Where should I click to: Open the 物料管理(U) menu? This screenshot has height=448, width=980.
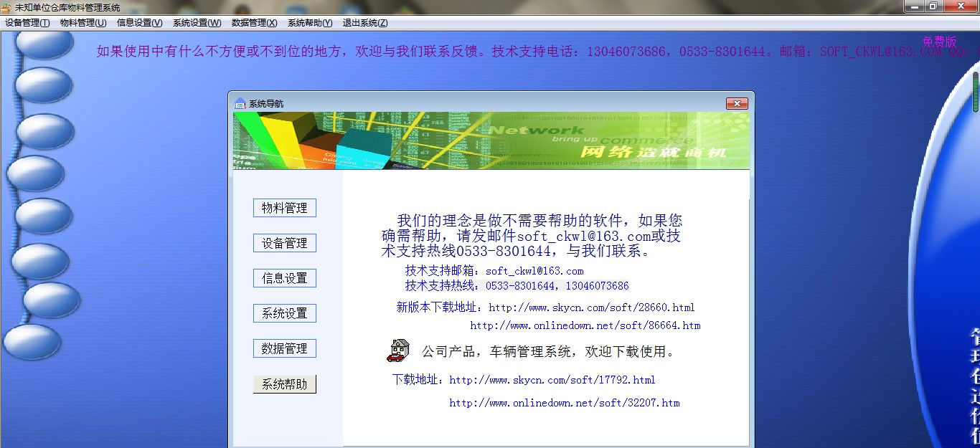tap(83, 23)
